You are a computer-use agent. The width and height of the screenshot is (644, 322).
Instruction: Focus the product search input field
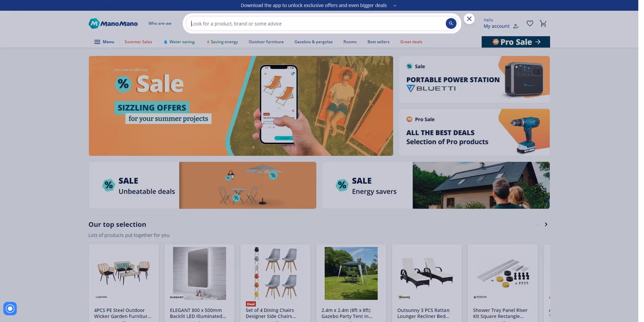(x=315, y=23)
